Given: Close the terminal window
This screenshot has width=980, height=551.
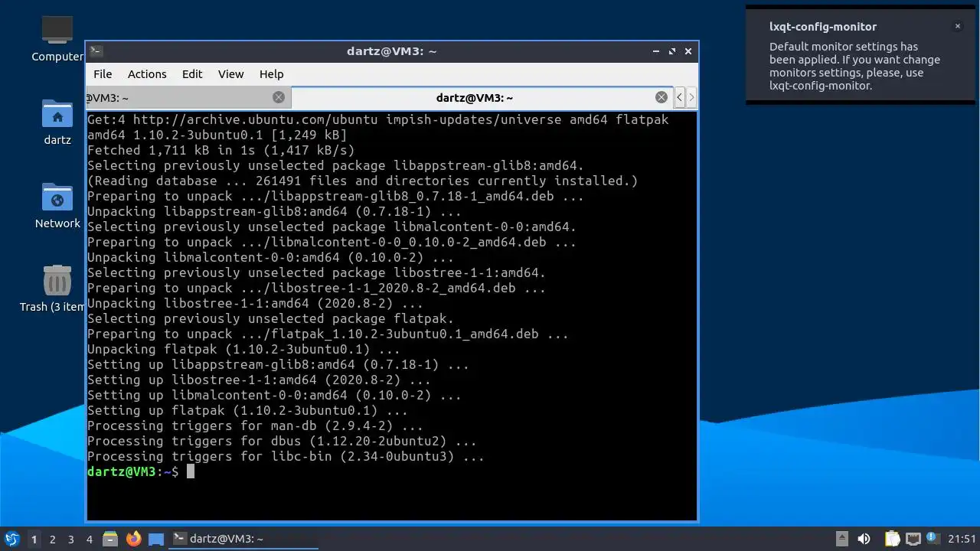Looking at the screenshot, I should click(688, 51).
